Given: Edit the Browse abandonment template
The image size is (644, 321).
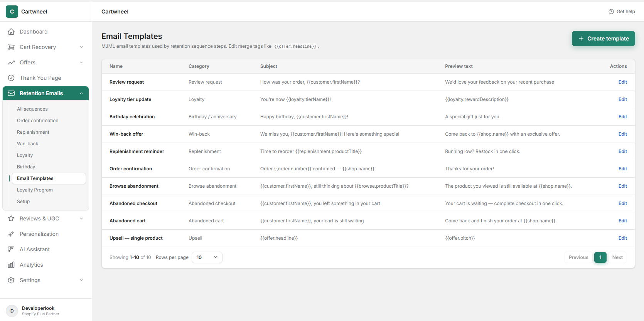Looking at the screenshot, I should (x=623, y=186).
